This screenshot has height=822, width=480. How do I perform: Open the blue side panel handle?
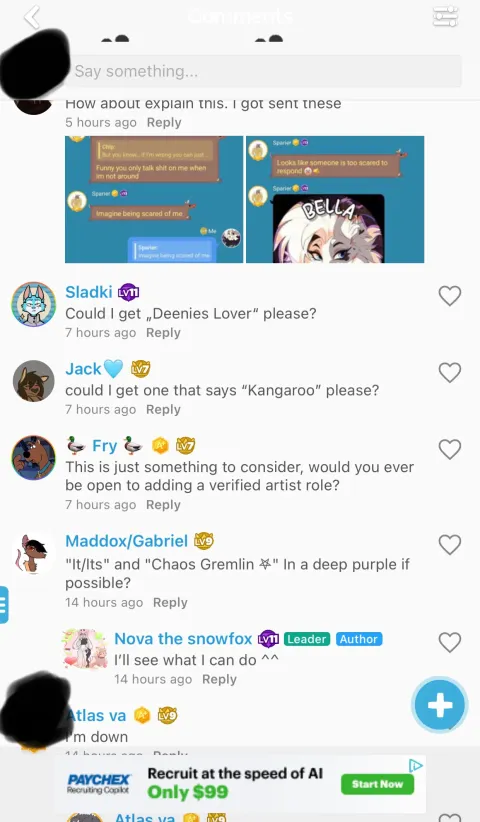4,604
